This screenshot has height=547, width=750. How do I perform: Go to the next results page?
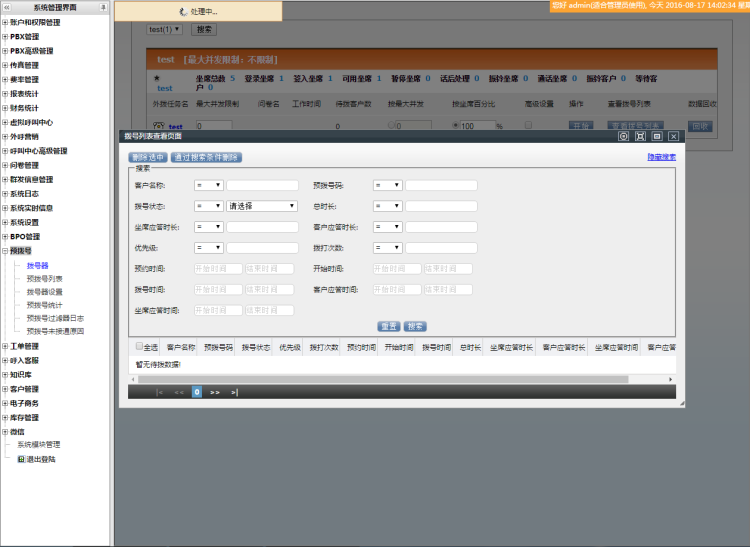coord(215,393)
